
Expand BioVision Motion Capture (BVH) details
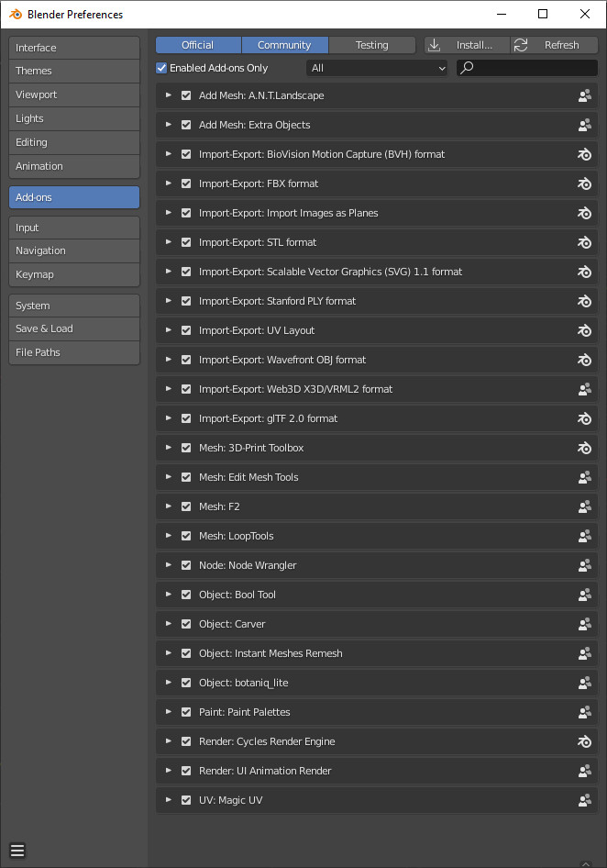tap(169, 154)
